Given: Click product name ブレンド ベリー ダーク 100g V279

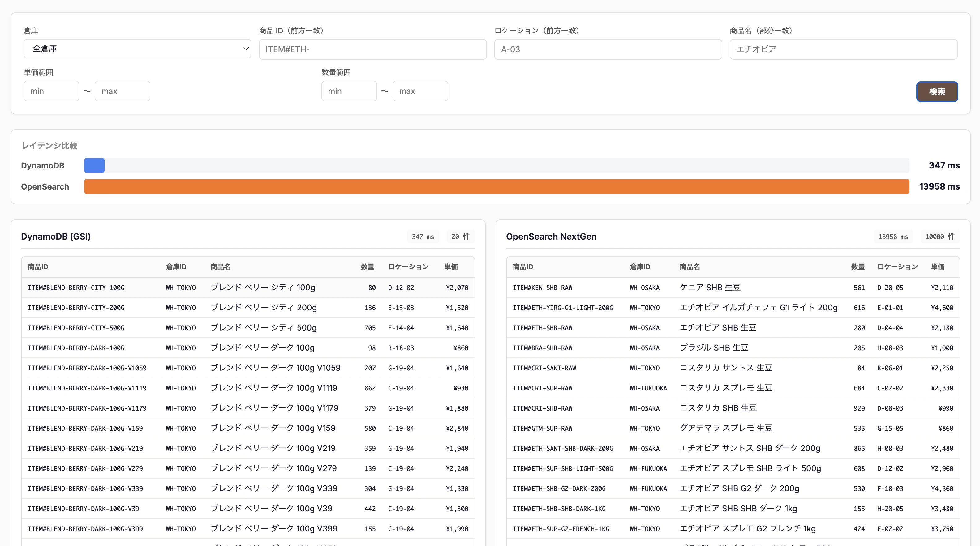Looking at the screenshot, I should pos(273,468).
